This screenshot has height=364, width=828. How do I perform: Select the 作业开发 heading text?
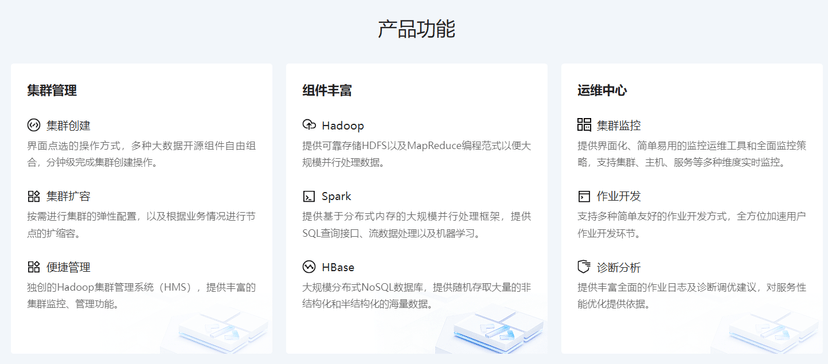pyautogui.click(x=618, y=197)
